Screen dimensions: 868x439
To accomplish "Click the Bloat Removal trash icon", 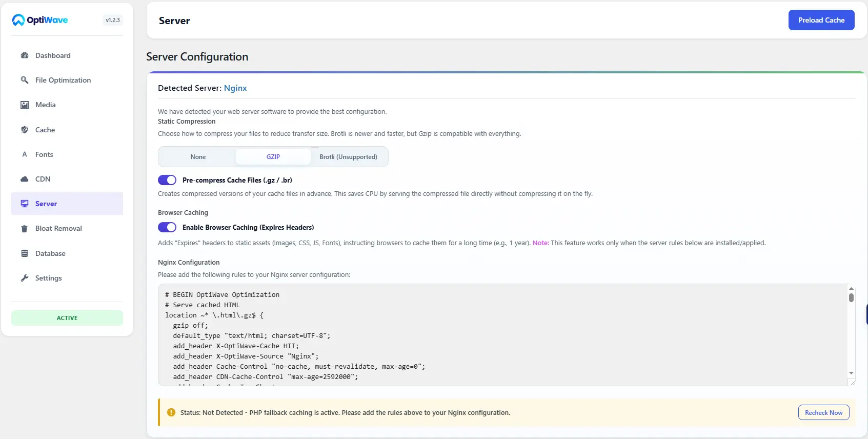I will coord(24,228).
